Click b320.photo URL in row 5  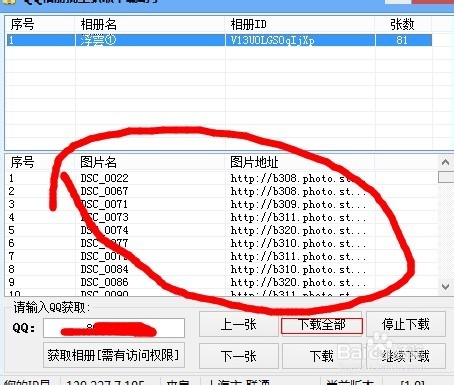[x=298, y=230]
